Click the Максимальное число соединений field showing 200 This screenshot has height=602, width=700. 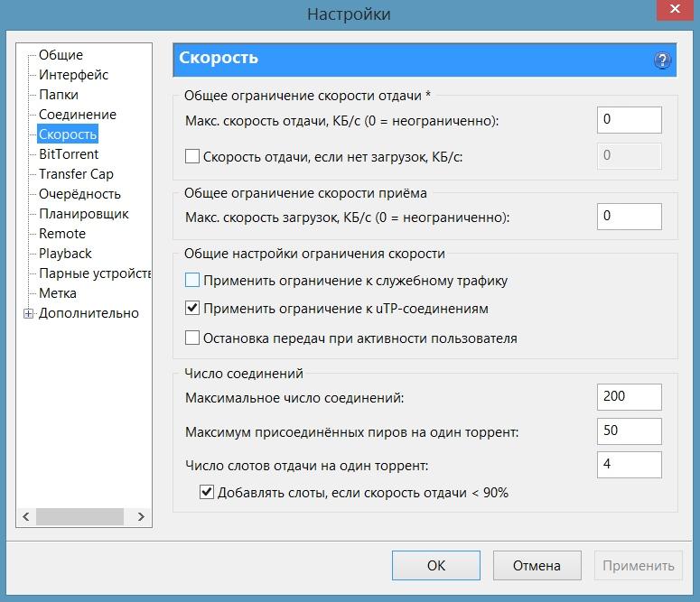629,397
